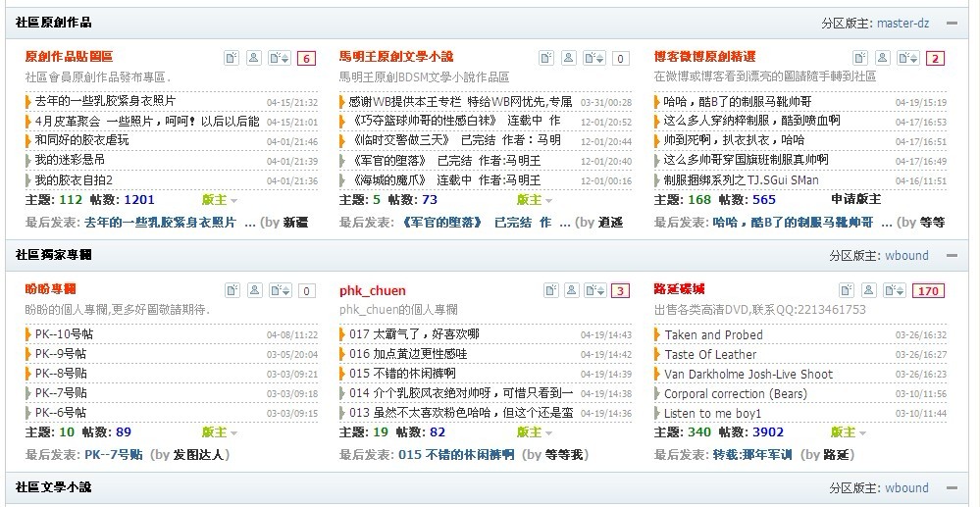The width and height of the screenshot is (980, 507).
Task: Open thread 我的迷彩悬吊
Action: [x=70, y=161]
